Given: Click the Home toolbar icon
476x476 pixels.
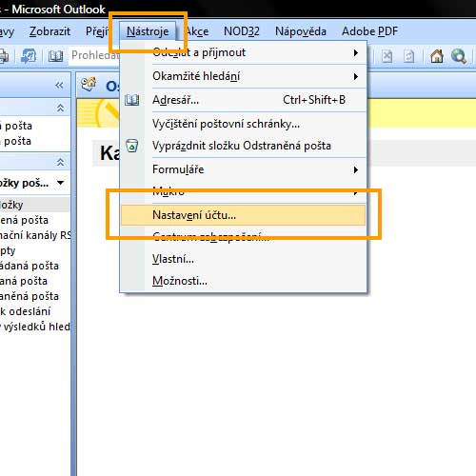Looking at the screenshot, I should pyautogui.click(x=437, y=56).
